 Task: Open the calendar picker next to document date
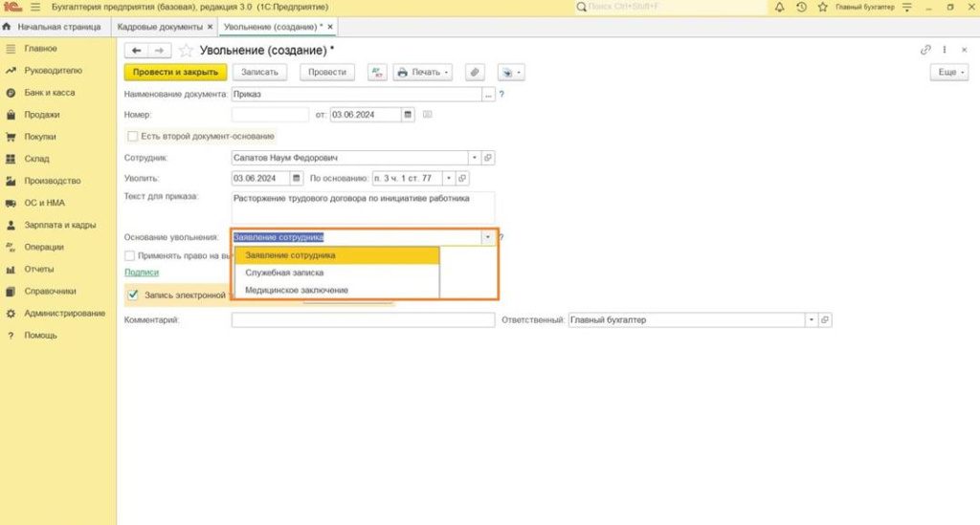(x=409, y=115)
